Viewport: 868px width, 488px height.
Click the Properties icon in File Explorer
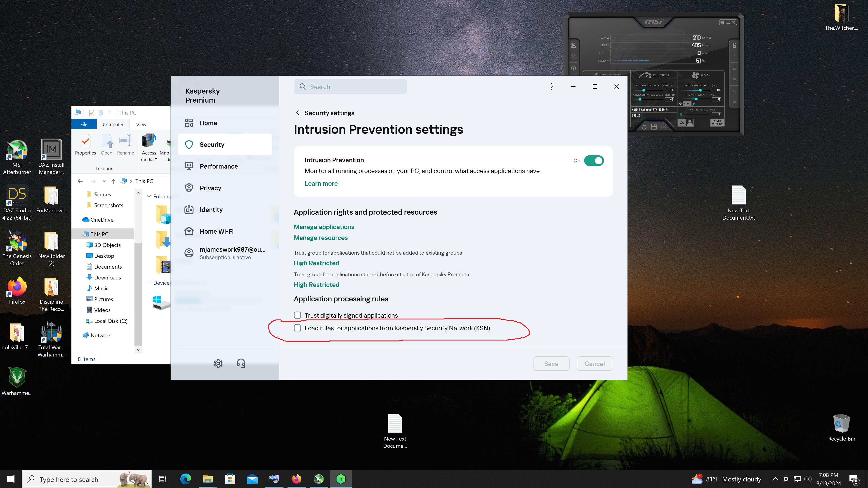[x=86, y=145]
